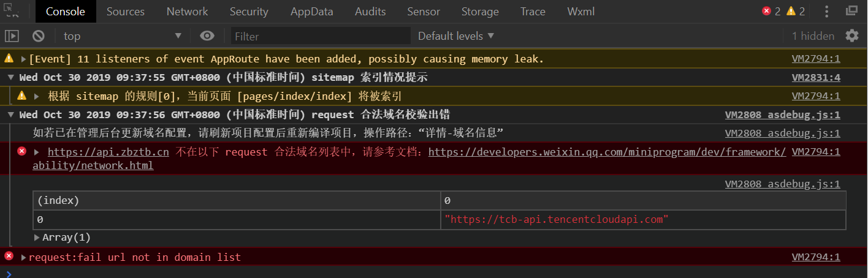
Task: Toggle the eye live expression icon
Action: pos(207,36)
